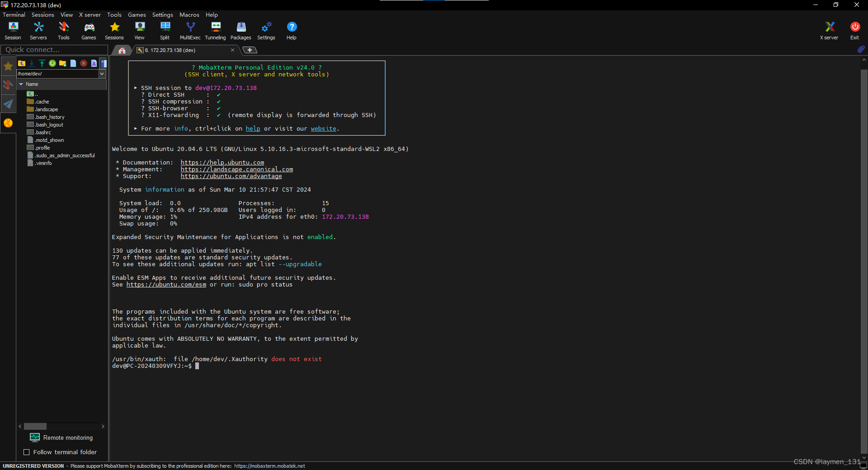Create a new folder in /home/dev
The height and width of the screenshot is (470, 868).
(x=62, y=63)
